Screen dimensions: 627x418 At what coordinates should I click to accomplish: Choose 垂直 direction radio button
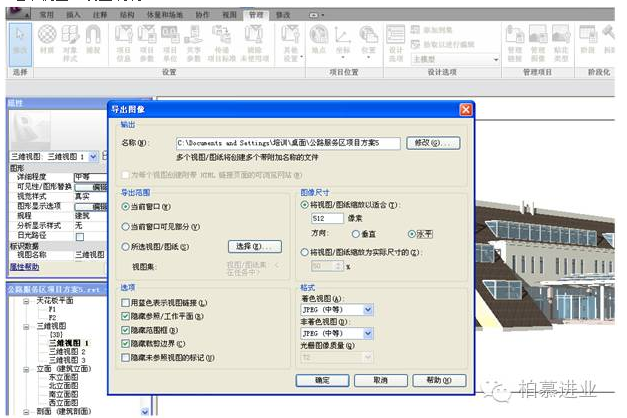coord(356,233)
